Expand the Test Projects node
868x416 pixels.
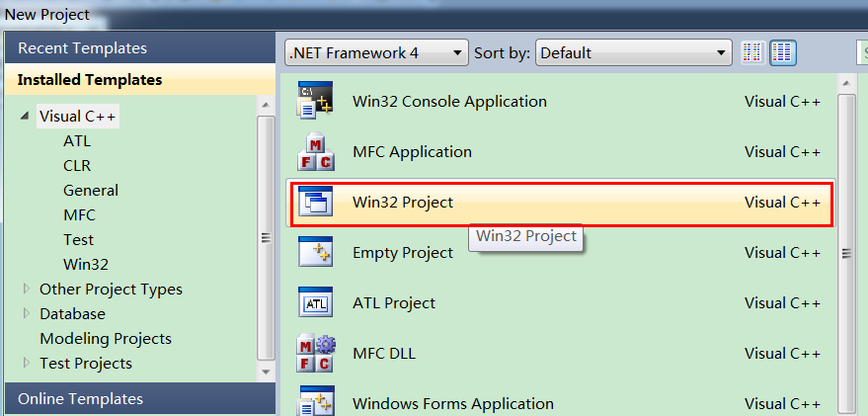[26, 363]
